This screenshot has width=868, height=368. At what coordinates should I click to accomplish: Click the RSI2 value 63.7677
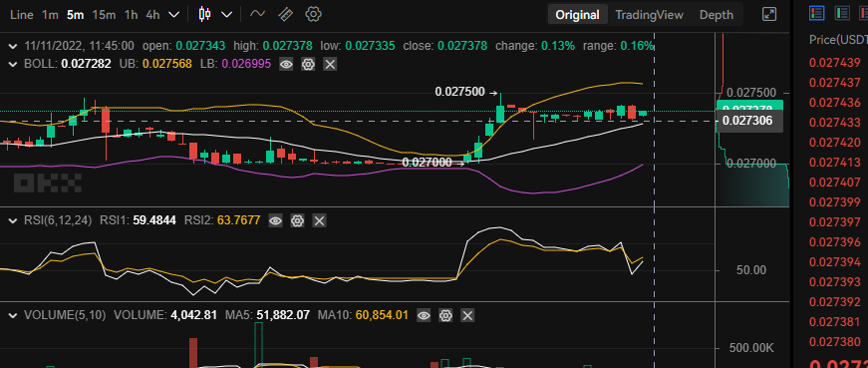[238, 221]
